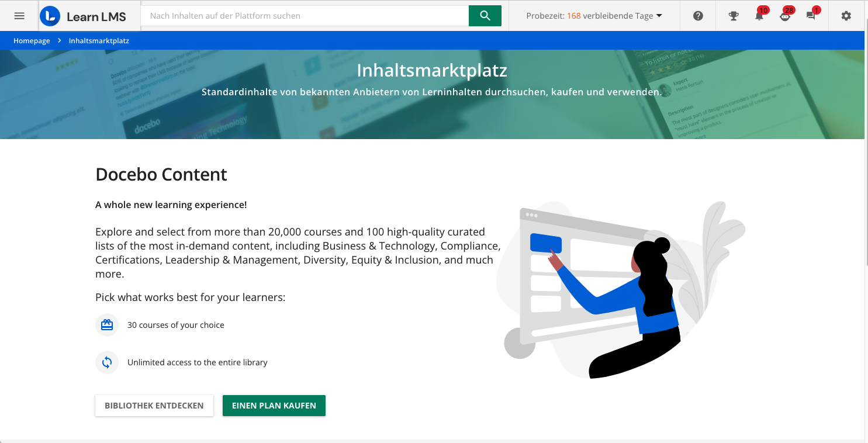
Task: Click the green search magnifier button
Action: point(485,16)
